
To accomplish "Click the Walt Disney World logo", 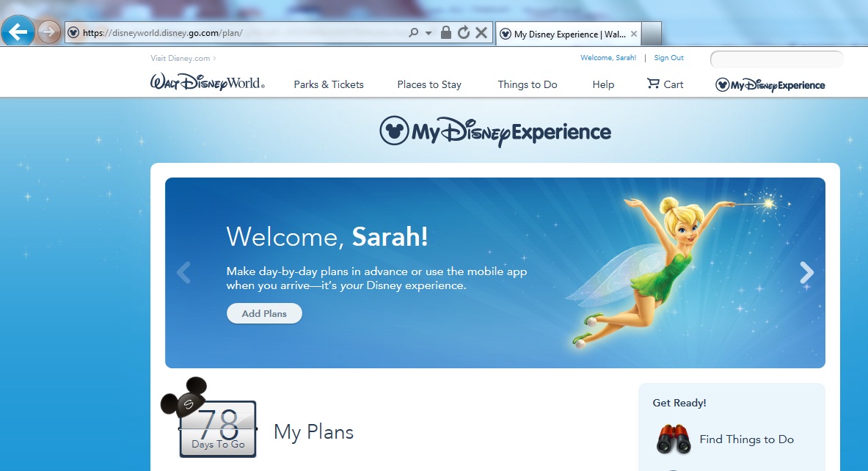I will pos(208,83).
